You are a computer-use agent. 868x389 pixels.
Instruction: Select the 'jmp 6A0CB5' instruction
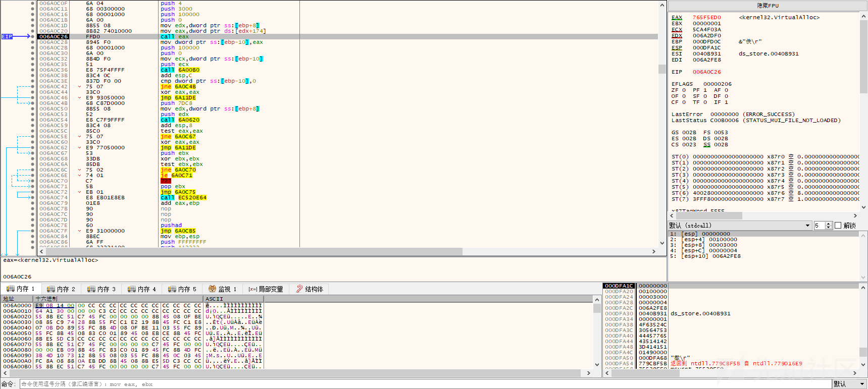pyautogui.click(x=178, y=231)
